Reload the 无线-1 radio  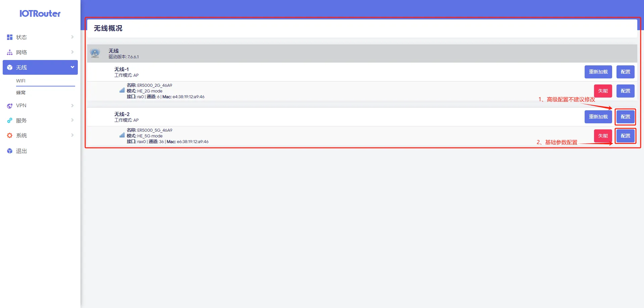coord(598,72)
